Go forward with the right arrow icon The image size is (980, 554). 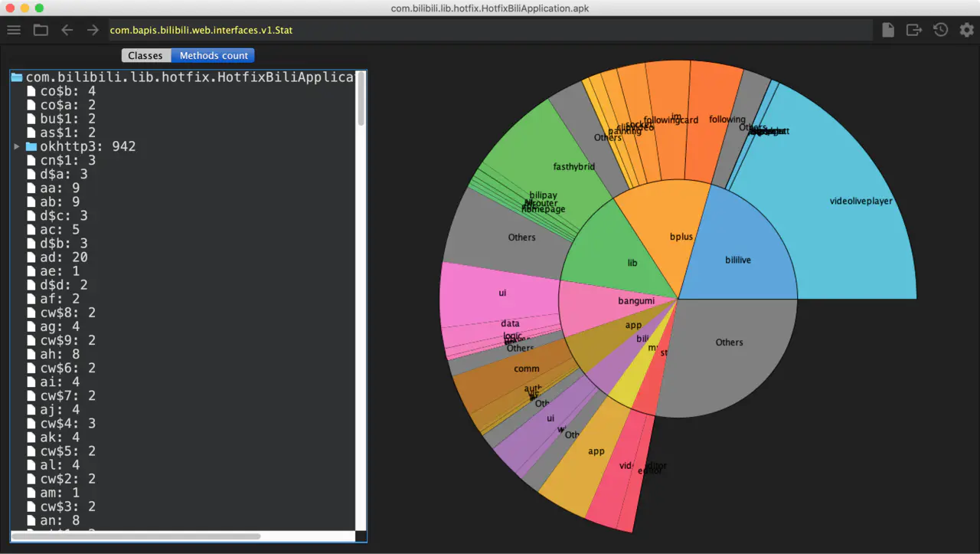[x=93, y=30]
